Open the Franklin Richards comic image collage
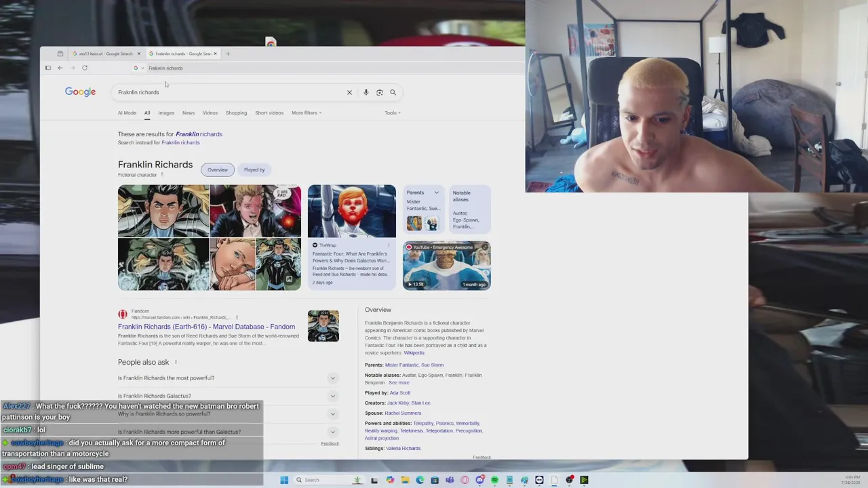This screenshot has width=868, height=488. click(x=210, y=237)
